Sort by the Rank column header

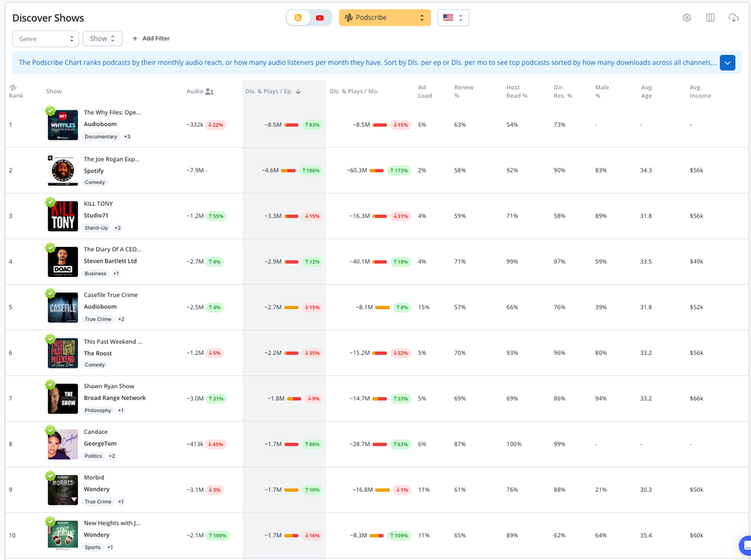pos(16,92)
